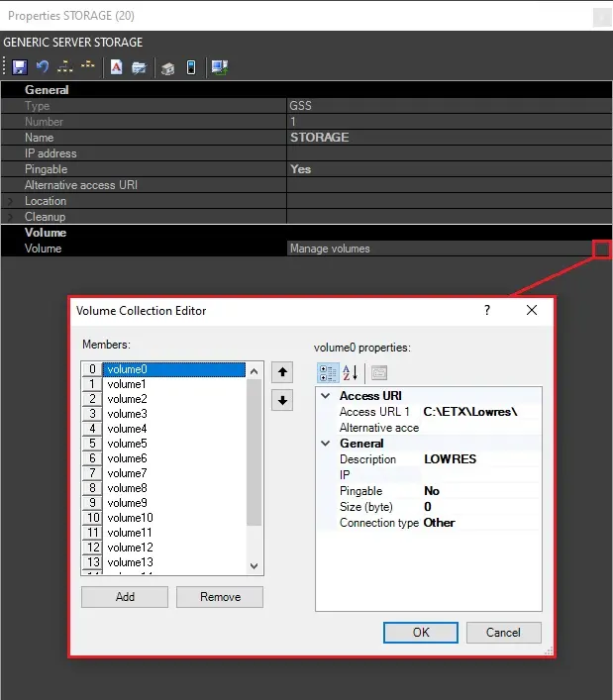The image size is (613, 700).
Task: Move selected volume up with arrow
Action: 282,373
